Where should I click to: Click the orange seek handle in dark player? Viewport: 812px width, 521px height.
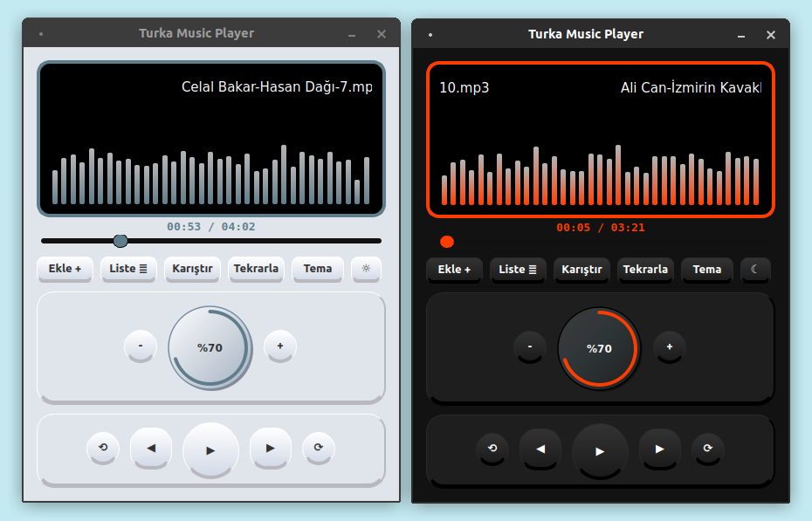tap(447, 242)
